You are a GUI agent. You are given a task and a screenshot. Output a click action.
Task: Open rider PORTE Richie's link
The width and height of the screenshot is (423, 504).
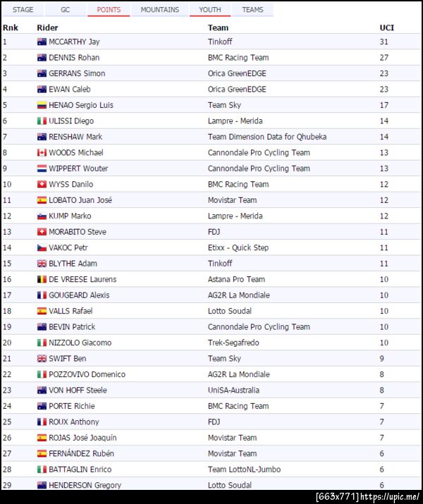click(71, 406)
